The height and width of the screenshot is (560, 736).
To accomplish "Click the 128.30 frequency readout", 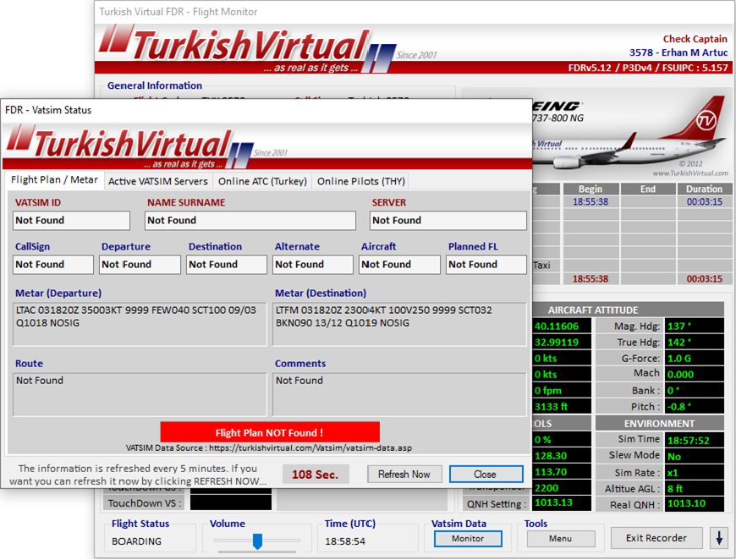I will click(562, 456).
